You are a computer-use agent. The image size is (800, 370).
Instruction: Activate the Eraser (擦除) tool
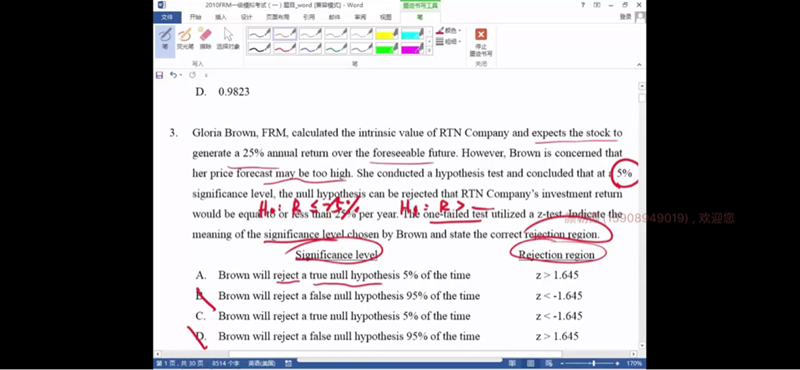pyautogui.click(x=205, y=39)
